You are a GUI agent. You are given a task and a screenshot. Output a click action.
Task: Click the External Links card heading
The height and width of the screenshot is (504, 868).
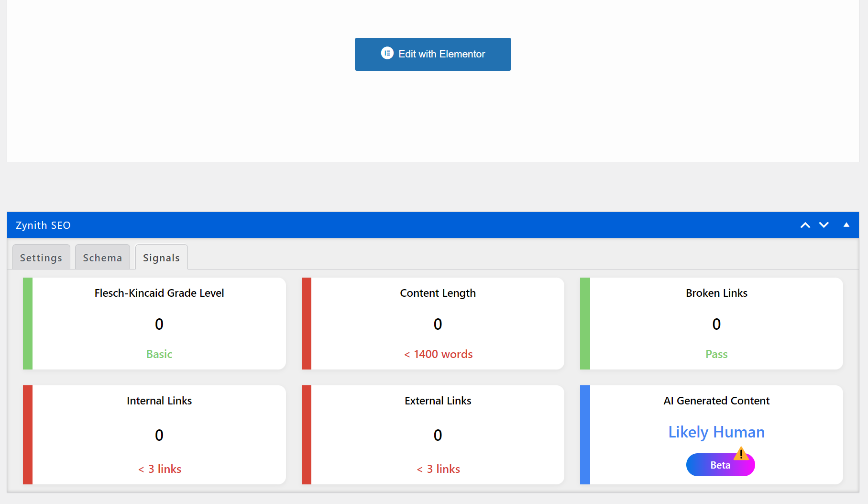(438, 401)
